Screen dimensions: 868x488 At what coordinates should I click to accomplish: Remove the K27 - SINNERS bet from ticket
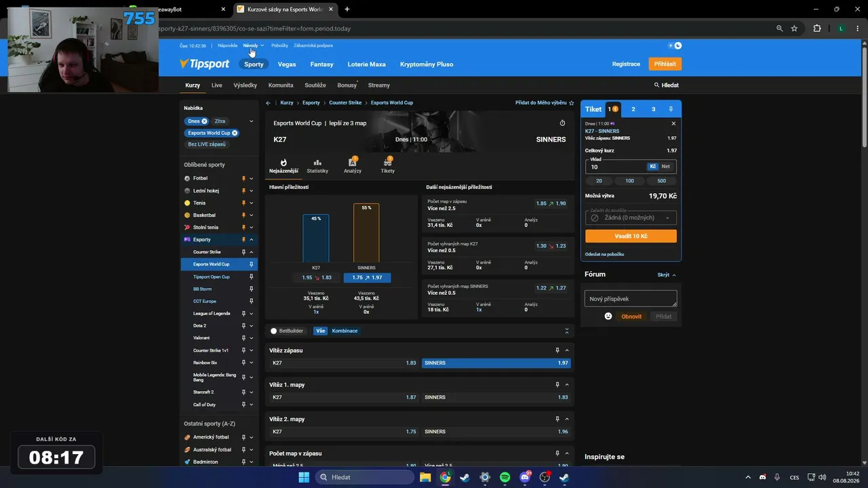(673, 123)
